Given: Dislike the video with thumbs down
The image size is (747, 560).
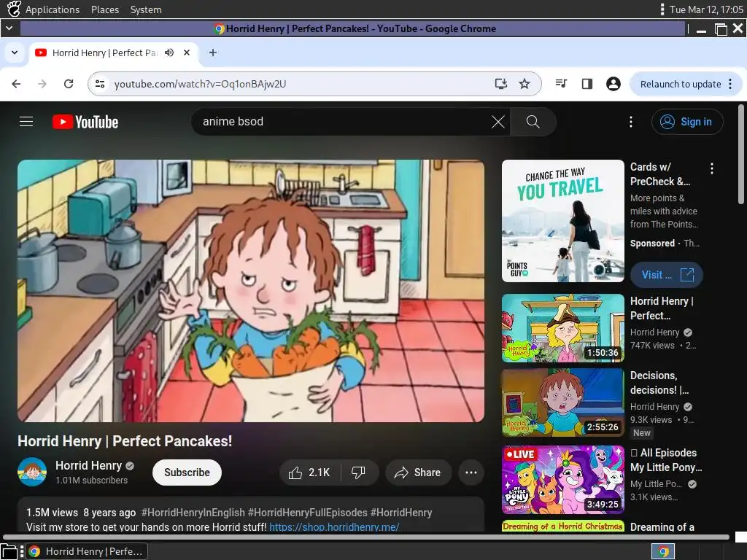Looking at the screenshot, I should pyautogui.click(x=359, y=472).
